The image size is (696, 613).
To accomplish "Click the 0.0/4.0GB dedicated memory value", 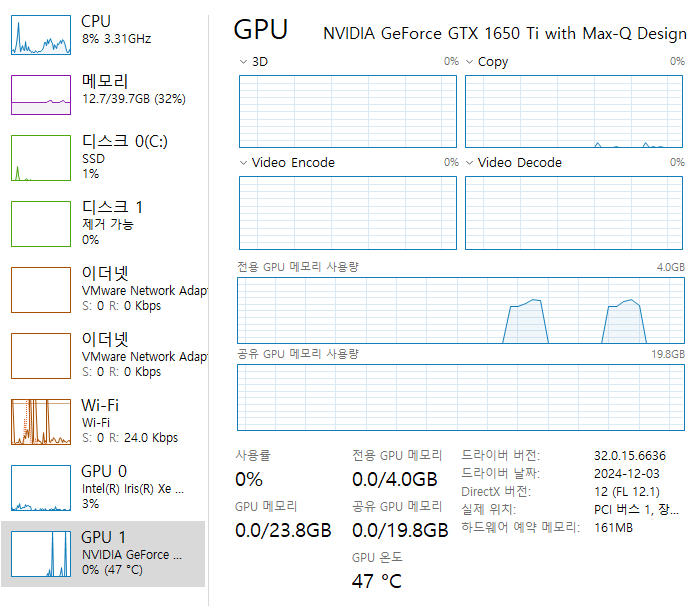I will pos(395,479).
